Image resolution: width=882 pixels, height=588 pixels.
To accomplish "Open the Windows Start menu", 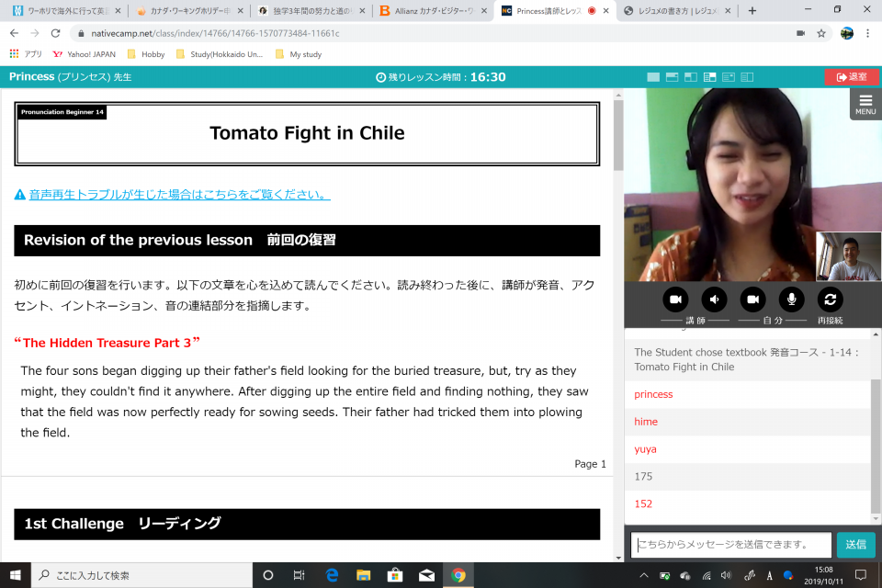I will point(16,575).
